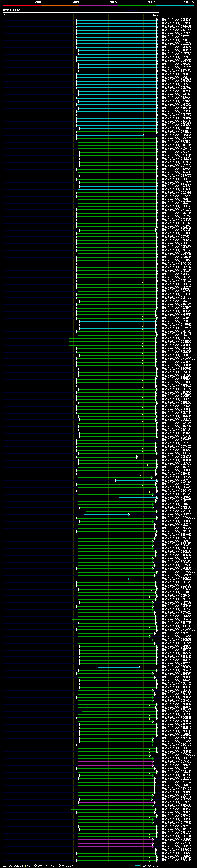197x868 pixels.
Task: Click the cyan alignment bar for UniRef100_A9QVI2
Action: pos(137,481)
